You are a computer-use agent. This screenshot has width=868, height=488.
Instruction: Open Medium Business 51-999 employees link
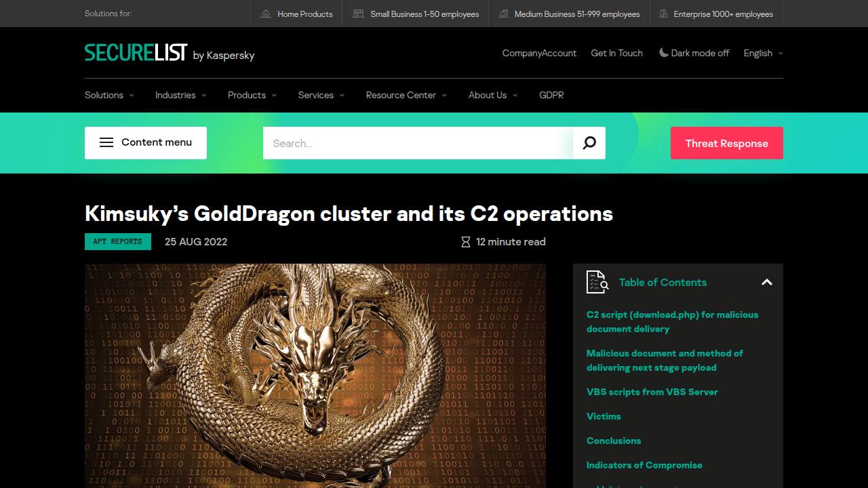[x=569, y=14]
